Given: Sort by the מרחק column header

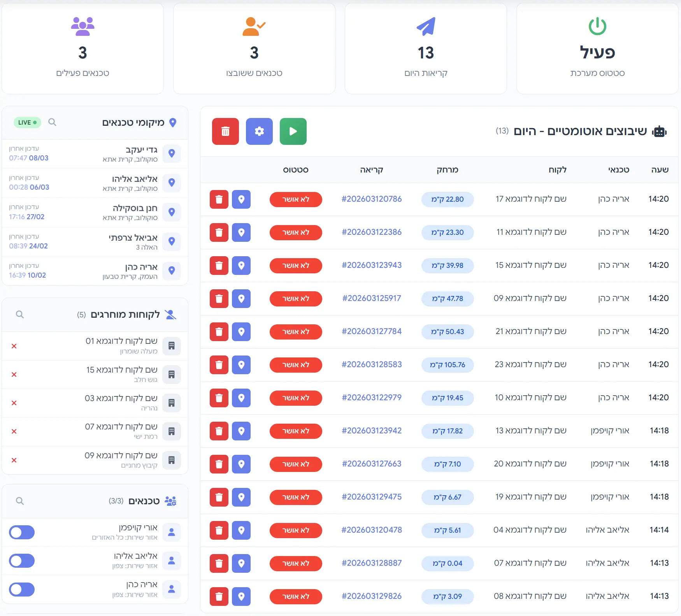Looking at the screenshot, I should coord(447,170).
